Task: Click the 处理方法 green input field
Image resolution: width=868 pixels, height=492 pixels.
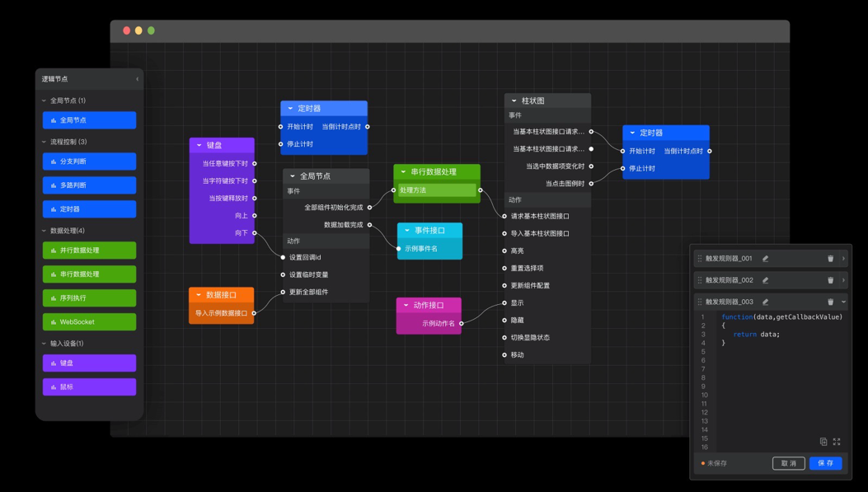Action: coord(437,190)
